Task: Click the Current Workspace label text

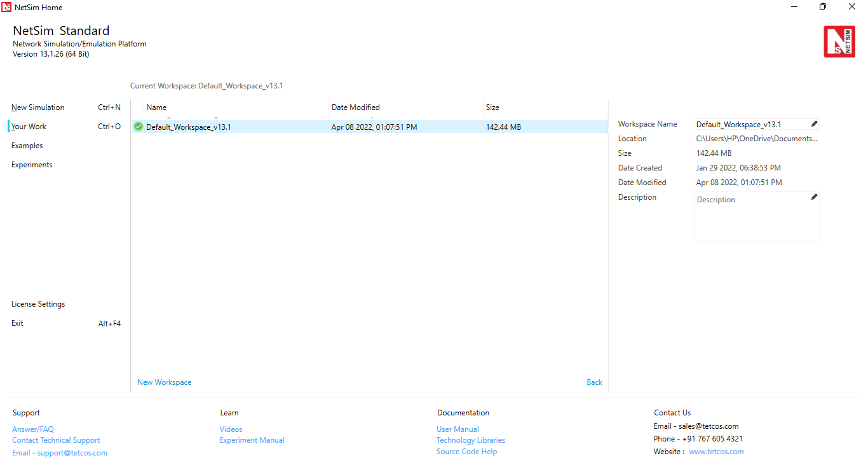Action: pyautogui.click(x=207, y=86)
